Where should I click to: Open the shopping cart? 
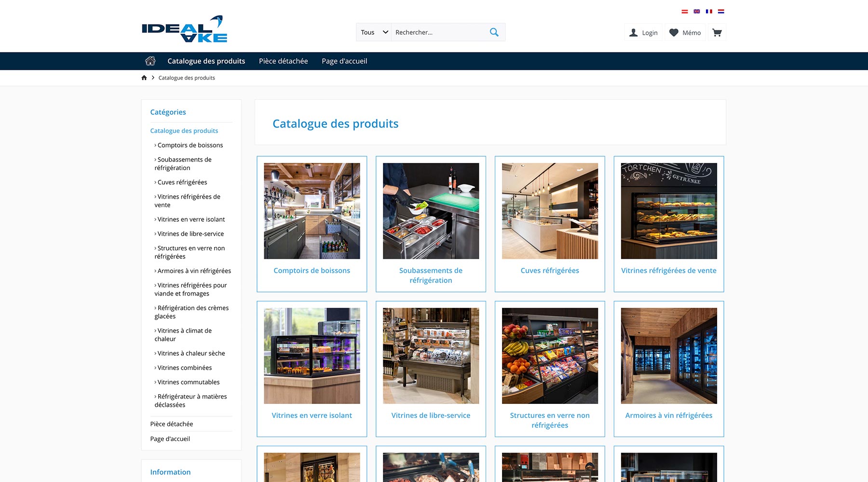717,32
